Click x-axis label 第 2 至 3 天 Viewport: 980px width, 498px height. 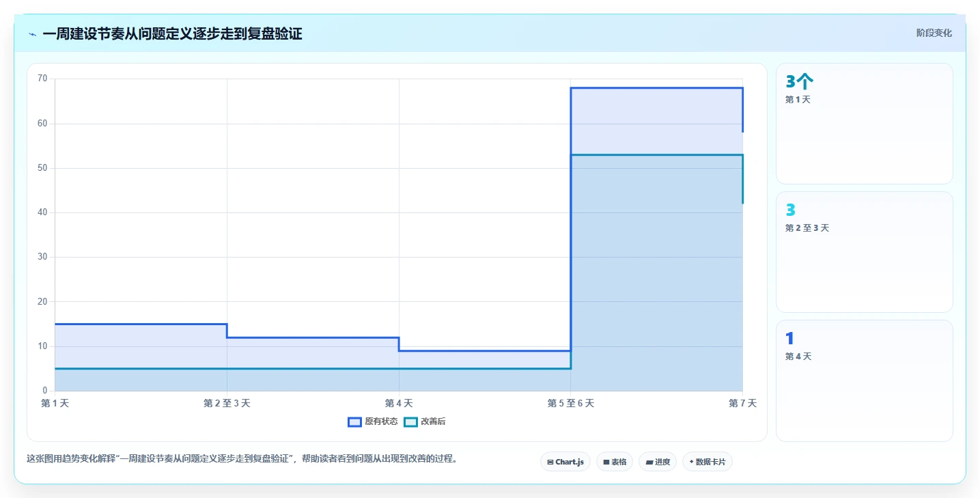point(227,404)
